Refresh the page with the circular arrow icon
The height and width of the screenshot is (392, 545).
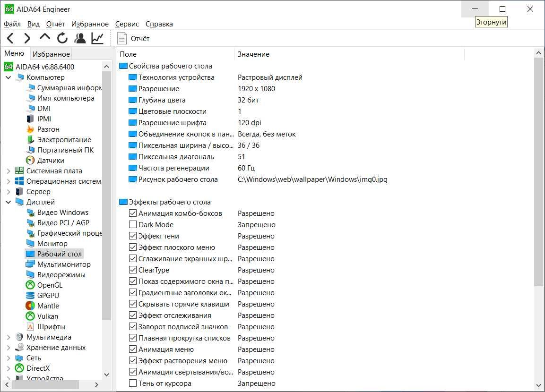pyautogui.click(x=62, y=38)
